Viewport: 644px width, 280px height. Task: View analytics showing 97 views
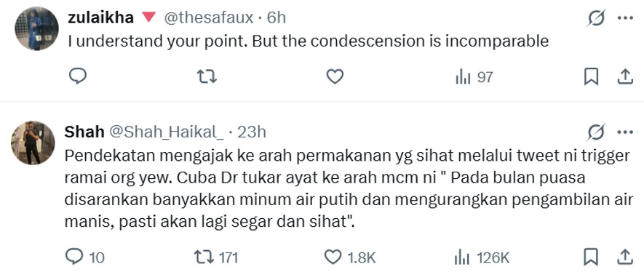pyautogui.click(x=474, y=77)
